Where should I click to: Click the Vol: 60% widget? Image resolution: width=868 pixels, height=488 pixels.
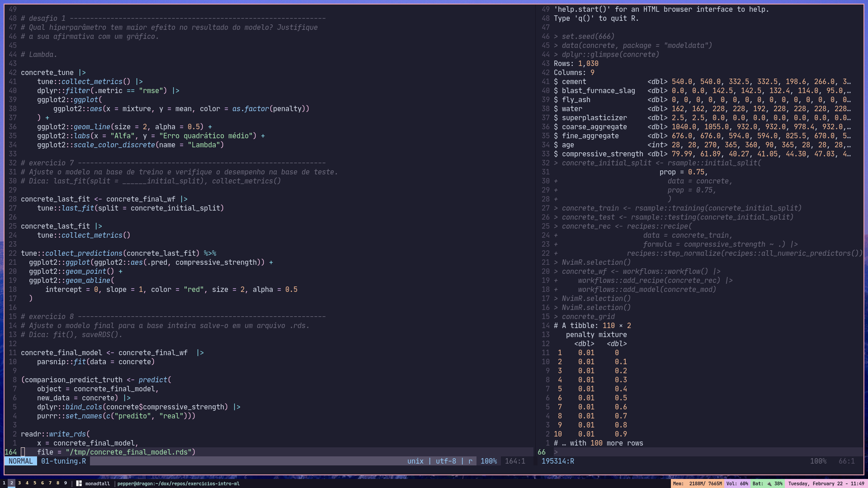click(737, 483)
